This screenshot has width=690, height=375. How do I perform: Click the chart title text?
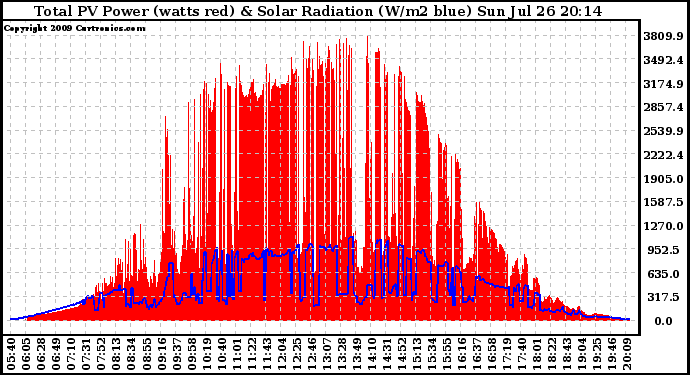coord(318,11)
